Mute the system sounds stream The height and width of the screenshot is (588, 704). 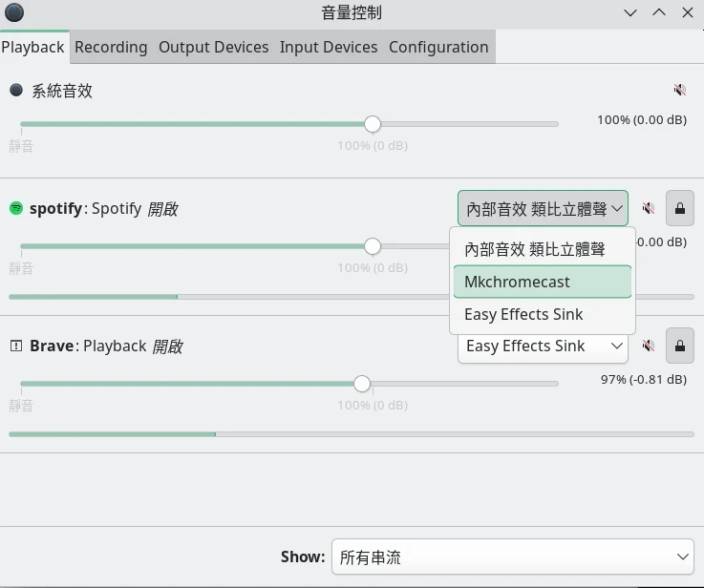(679, 91)
